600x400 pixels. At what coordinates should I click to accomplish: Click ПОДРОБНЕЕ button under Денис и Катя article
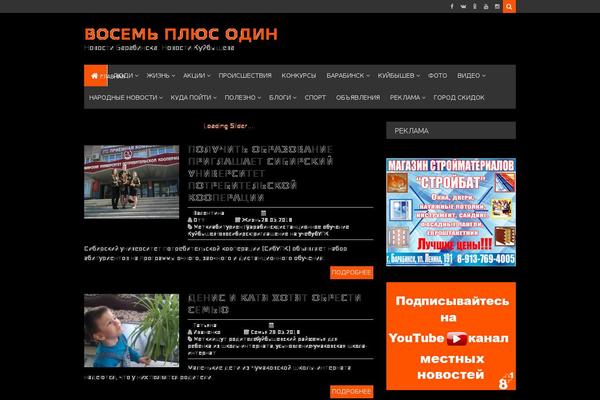352,392
